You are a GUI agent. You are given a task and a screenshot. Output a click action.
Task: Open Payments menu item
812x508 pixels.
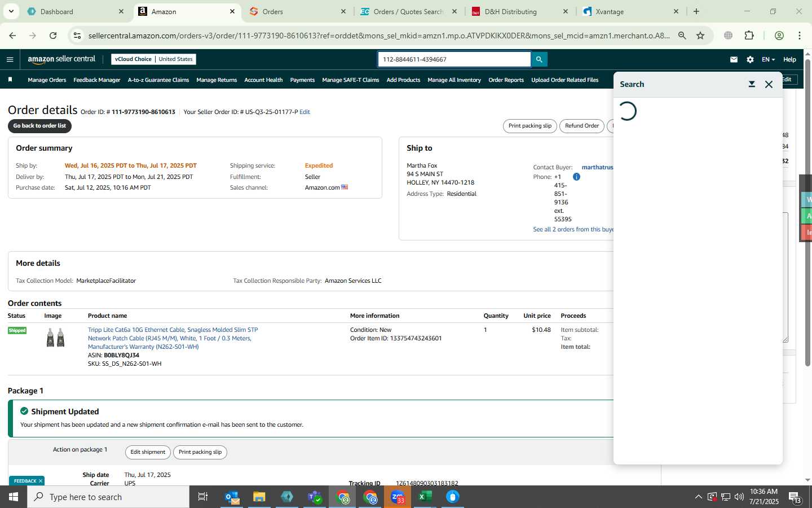(x=302, y=80)
